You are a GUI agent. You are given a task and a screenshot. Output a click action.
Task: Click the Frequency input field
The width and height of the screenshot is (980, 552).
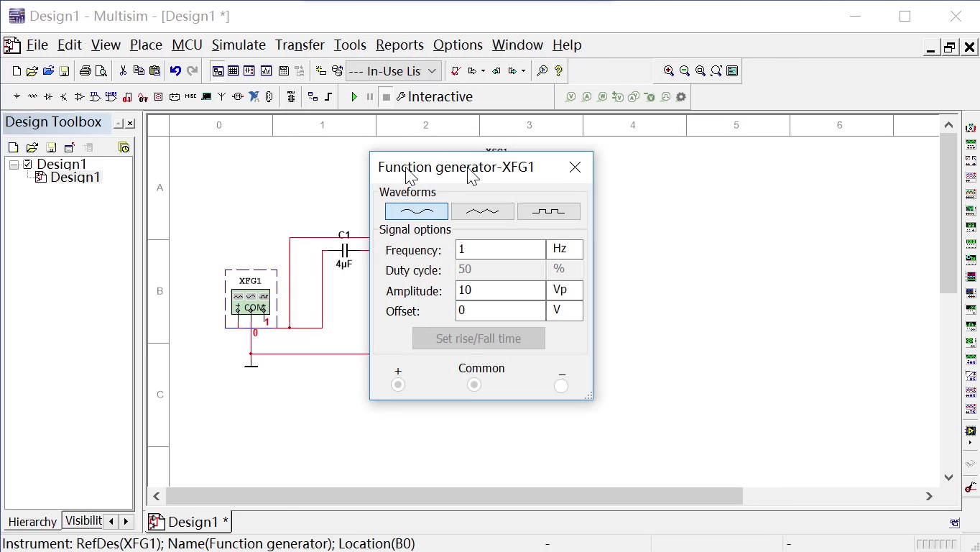pos(501,249)
